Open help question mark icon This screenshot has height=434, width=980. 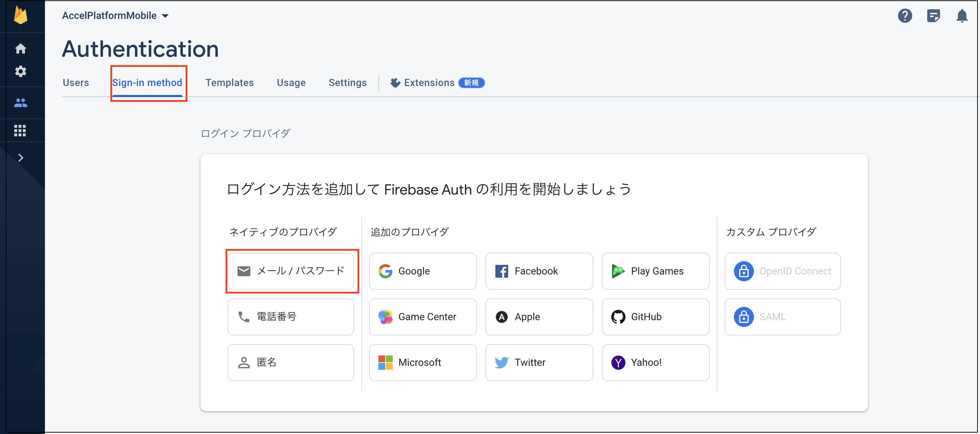(905, 16)
